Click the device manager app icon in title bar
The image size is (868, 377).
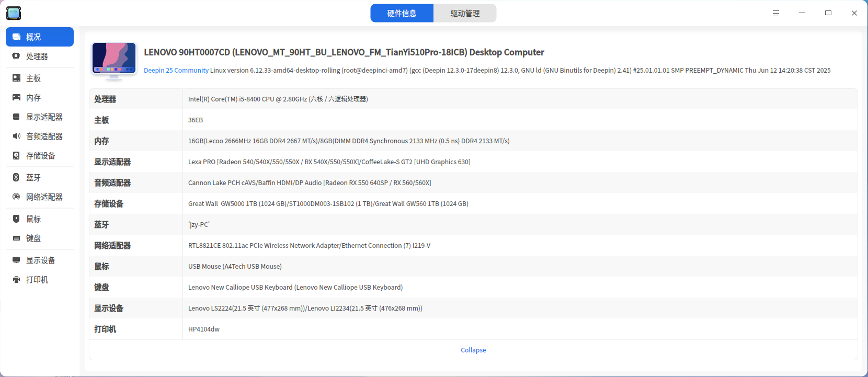(x=14, y=13)
